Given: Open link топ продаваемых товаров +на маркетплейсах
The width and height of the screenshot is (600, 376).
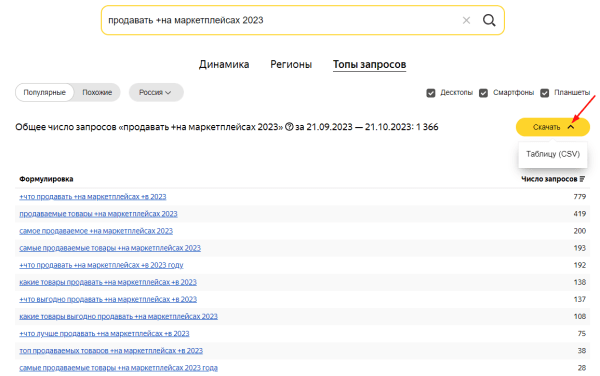Looking at the screenshot, I should [x=111, y=351].
